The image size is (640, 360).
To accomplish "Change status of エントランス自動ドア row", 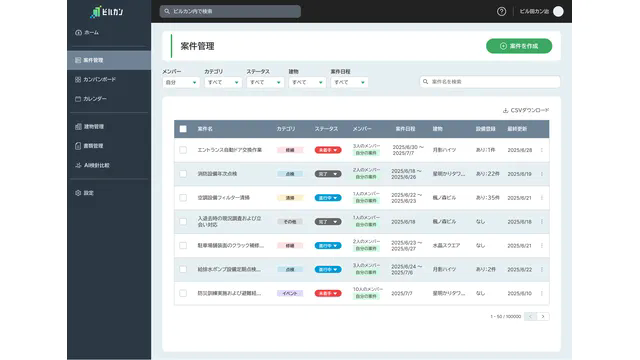I will [x=328, y=150].
